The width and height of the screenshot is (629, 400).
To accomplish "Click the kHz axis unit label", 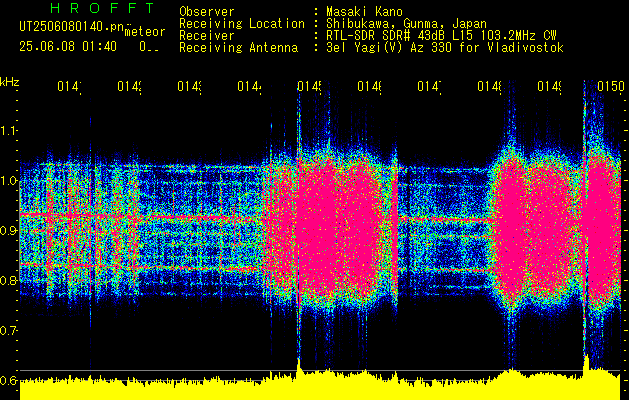I will coord(9,82).
